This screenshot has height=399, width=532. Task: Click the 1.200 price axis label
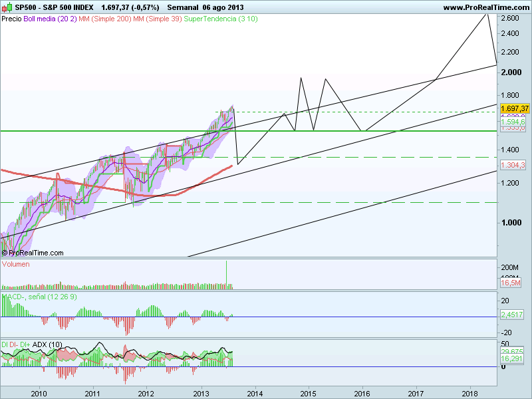(x=510, y=183)
